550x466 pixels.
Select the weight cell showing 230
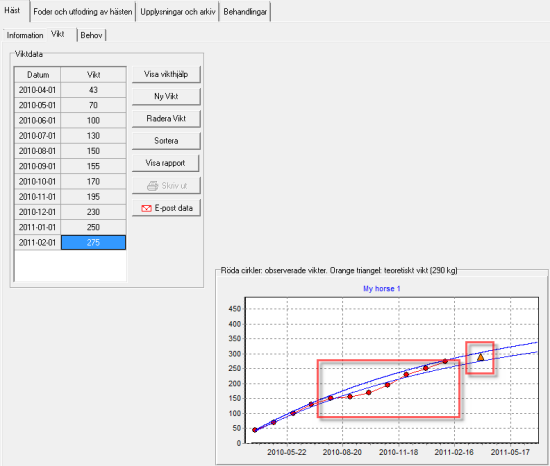click(x=93, y=212)
